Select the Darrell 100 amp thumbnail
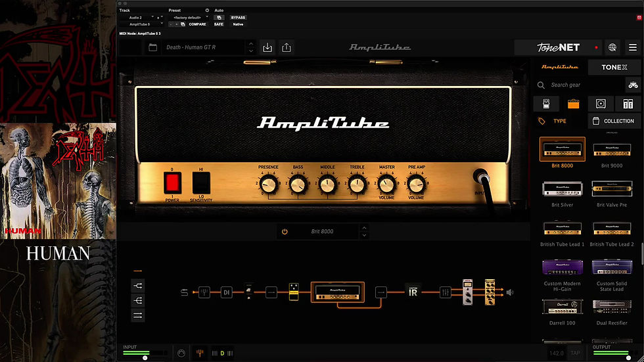This screenshot has width=644, height=362. [x=563, y=307]
